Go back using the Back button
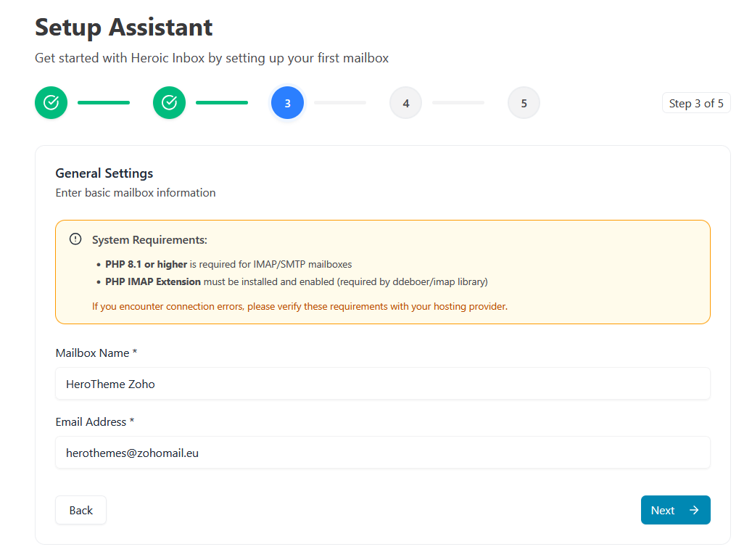752x560 pixels. (x=80, y=510)
